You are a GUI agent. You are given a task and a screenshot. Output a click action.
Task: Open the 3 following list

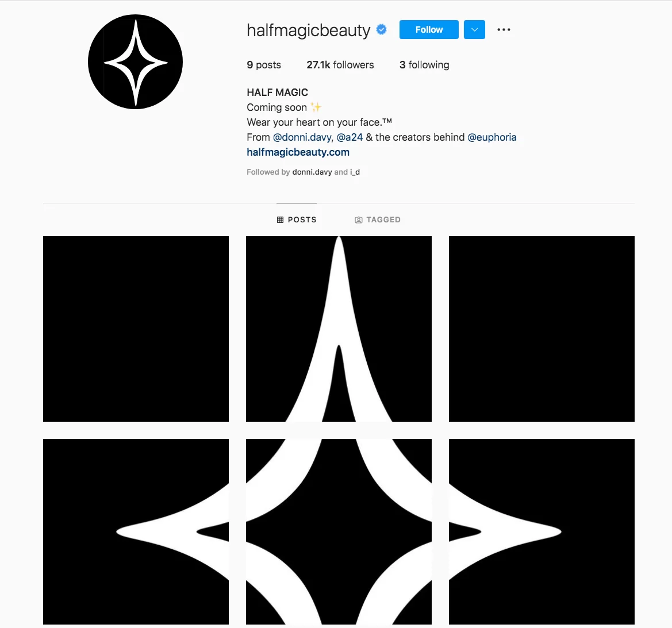pos(424,65)
